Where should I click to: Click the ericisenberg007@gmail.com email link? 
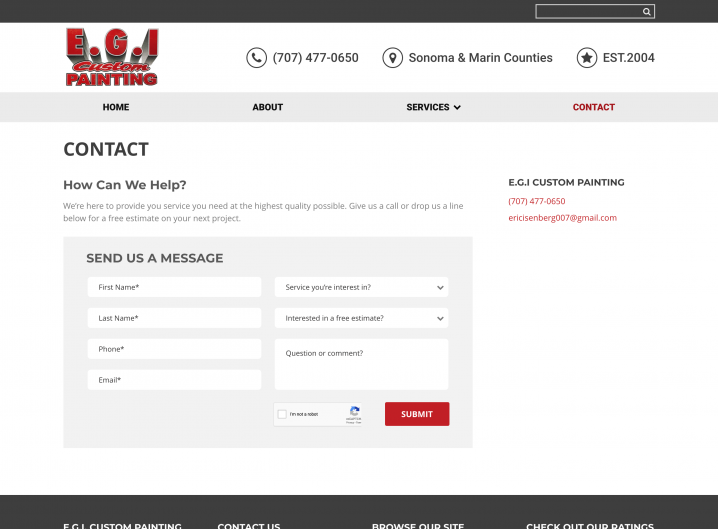pos(562,218)
